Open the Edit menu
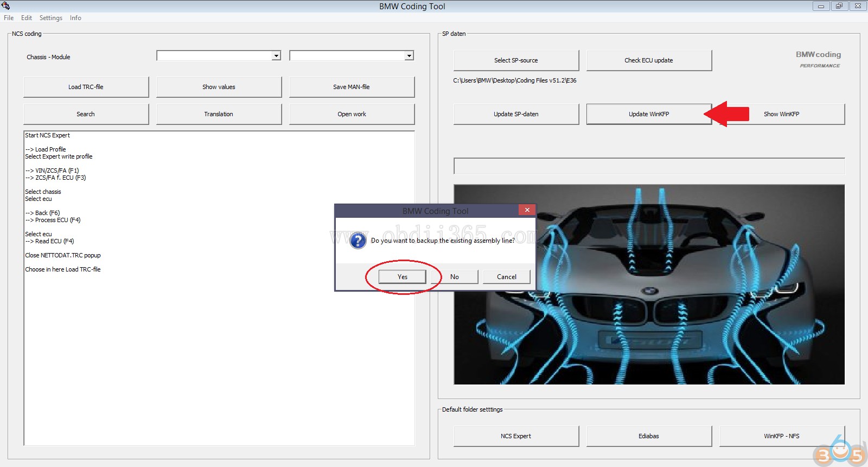868x467 pixels. click(27, 18)
